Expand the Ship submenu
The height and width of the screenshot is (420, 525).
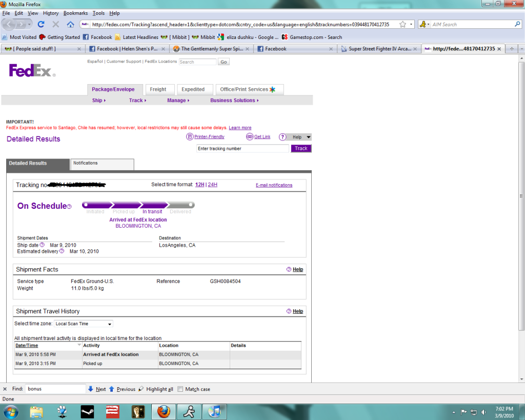pyautogui.click(x=99, y=100)
